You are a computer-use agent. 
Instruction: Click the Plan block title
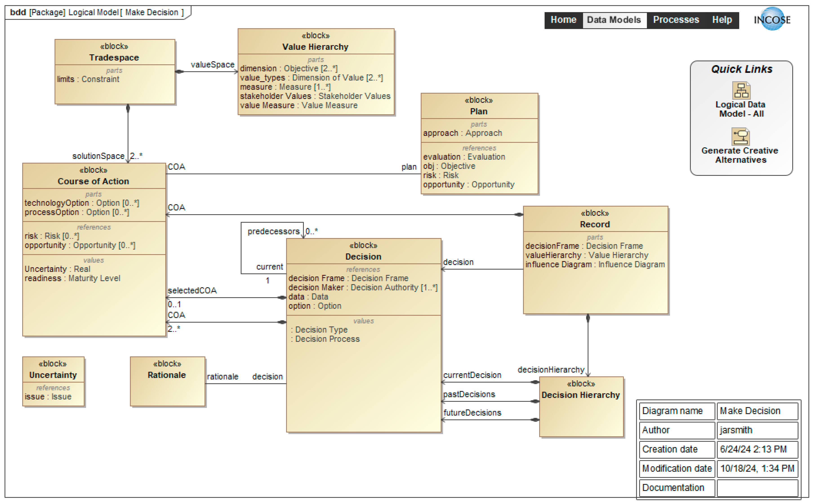(x=478, y=111)
